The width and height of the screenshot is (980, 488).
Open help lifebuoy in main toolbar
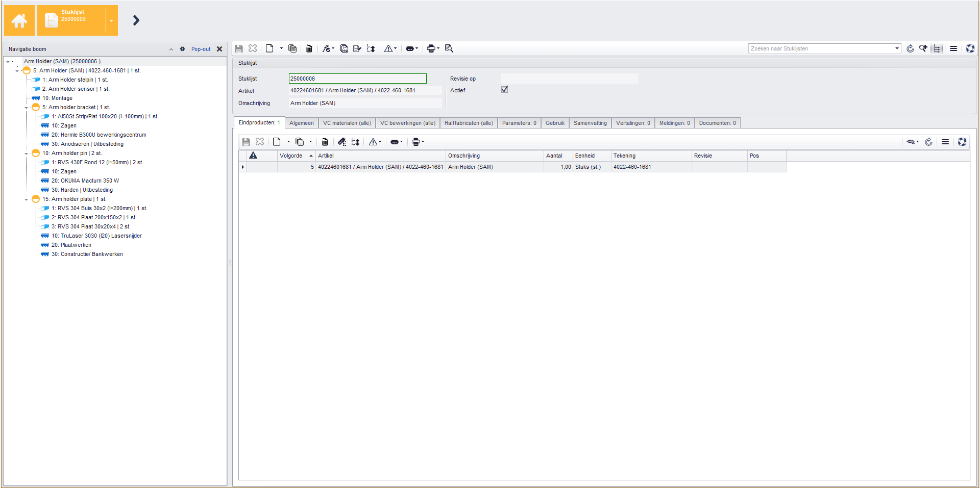click(970, 48)
